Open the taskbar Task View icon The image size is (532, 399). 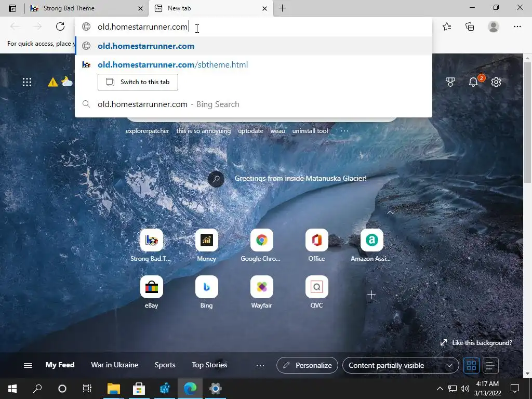87,389
